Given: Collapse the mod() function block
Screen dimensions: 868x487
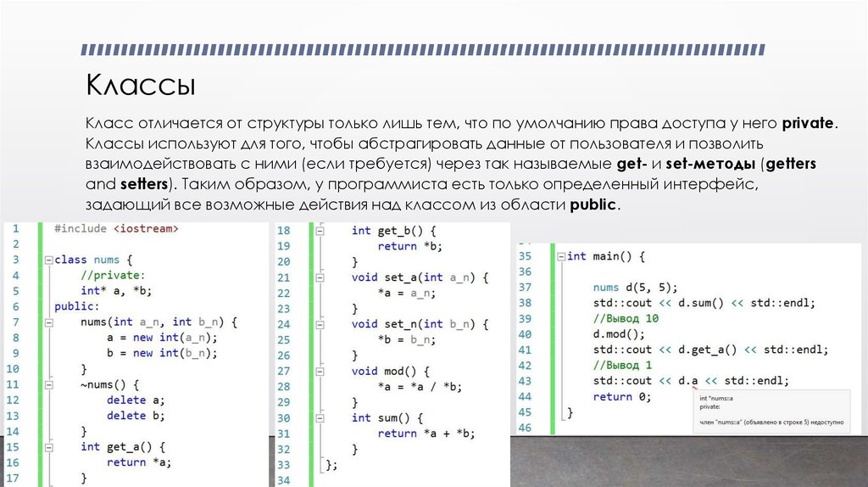Looking at the screenshot, I should point(320,372).
